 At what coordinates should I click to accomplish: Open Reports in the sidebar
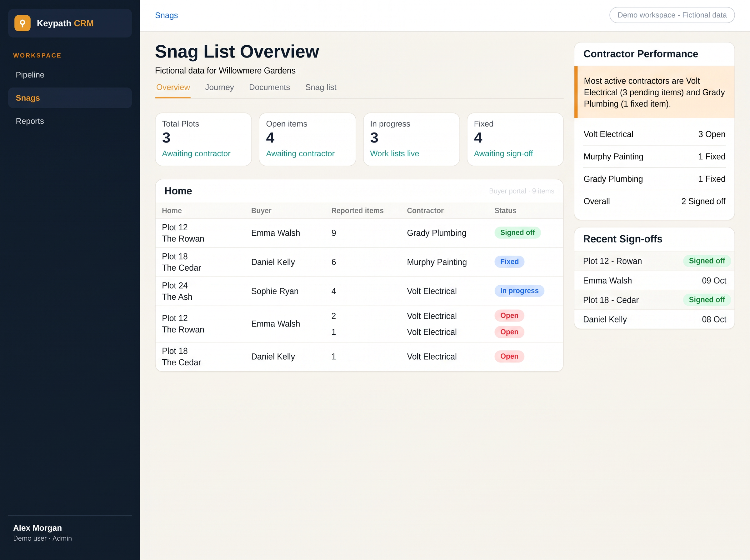[x=70, y=121]
